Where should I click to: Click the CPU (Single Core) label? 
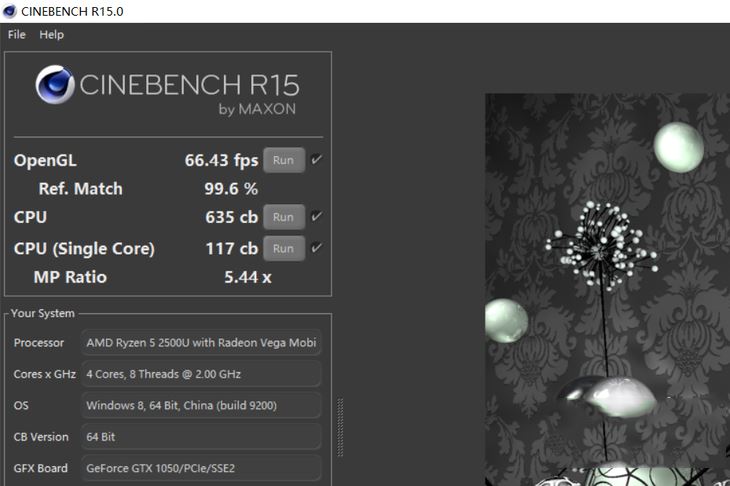84,249
